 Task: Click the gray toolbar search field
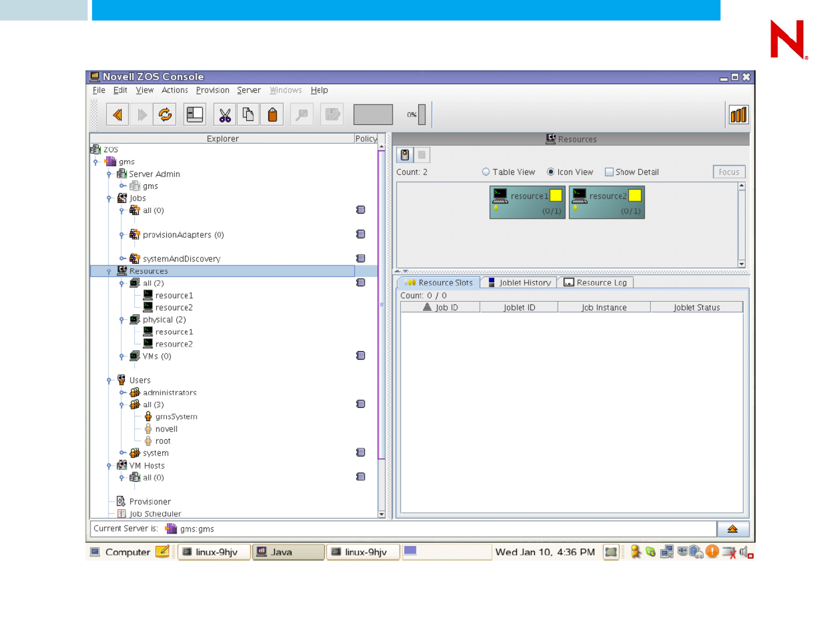pyautogui.click(x=373, y=114)
